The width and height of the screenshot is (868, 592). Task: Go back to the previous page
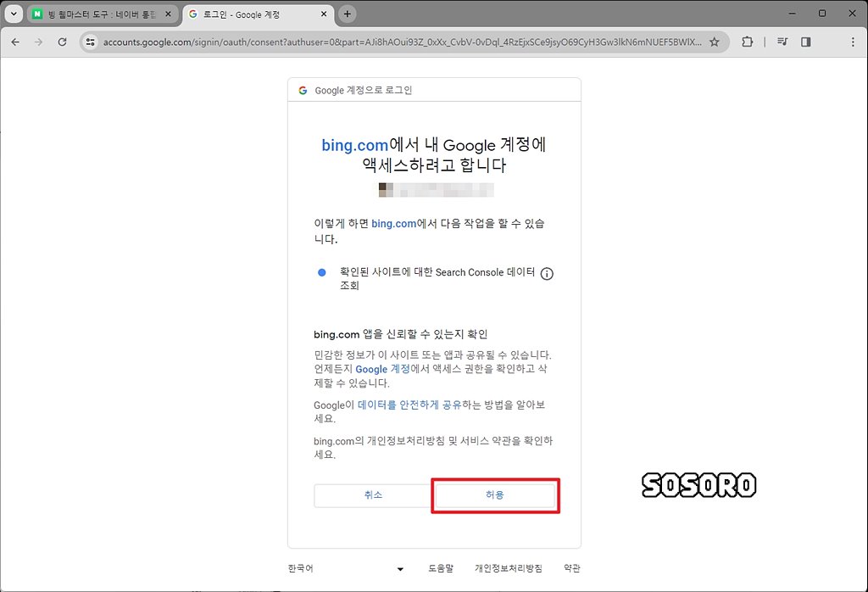coord(15,42)
